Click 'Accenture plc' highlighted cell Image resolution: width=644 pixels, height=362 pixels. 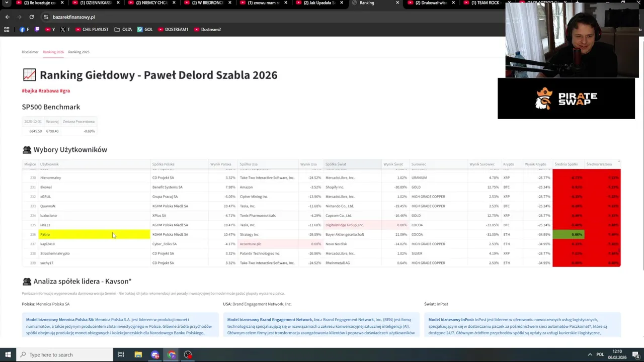coord(267,244)
